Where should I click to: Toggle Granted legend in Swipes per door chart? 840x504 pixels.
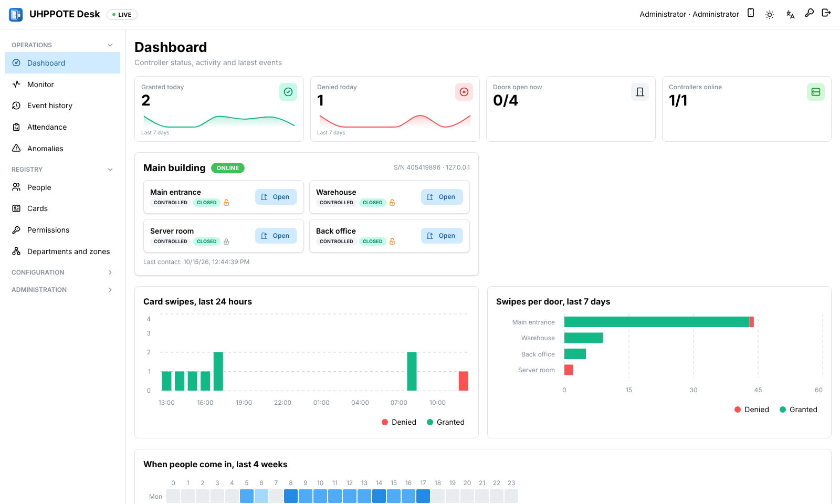(799, 409)
